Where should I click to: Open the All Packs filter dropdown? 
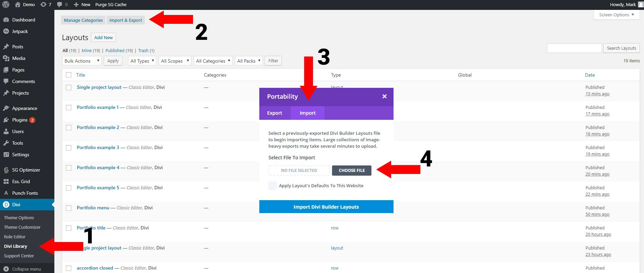point(248,61)
